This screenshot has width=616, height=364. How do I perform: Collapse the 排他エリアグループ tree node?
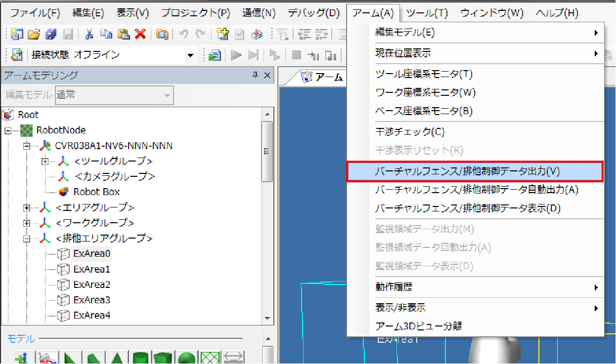27,239
